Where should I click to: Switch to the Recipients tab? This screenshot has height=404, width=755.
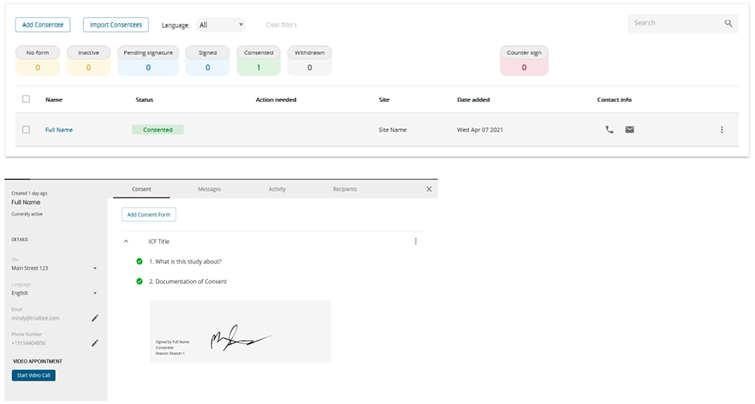(x=345, y=189)
